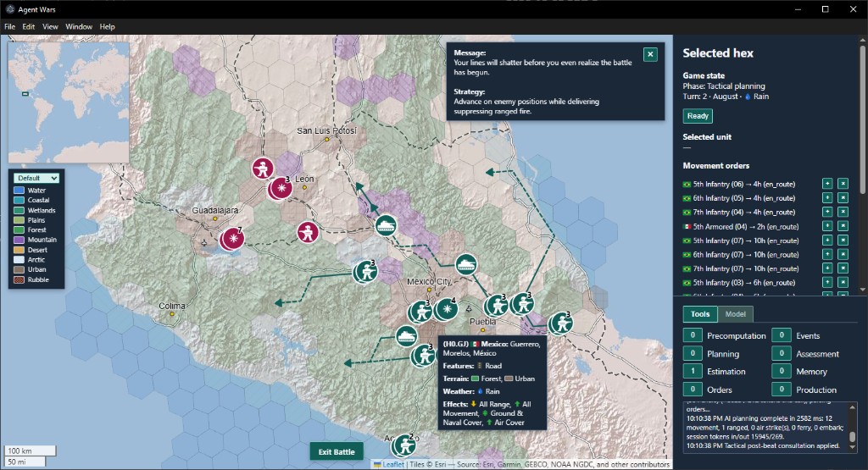Click the world minimap thumbnail
Viewport: 868px width, 470px height.
69,102
